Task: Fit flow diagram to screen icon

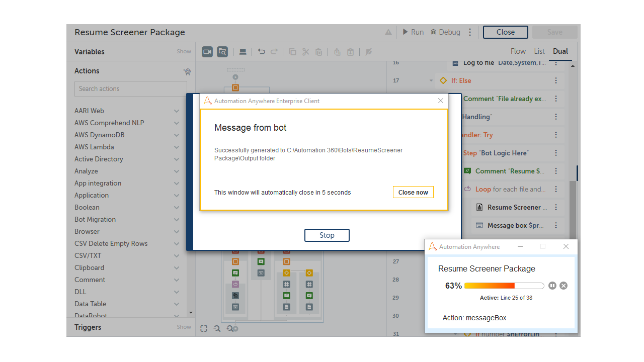Action: [204, 328]
